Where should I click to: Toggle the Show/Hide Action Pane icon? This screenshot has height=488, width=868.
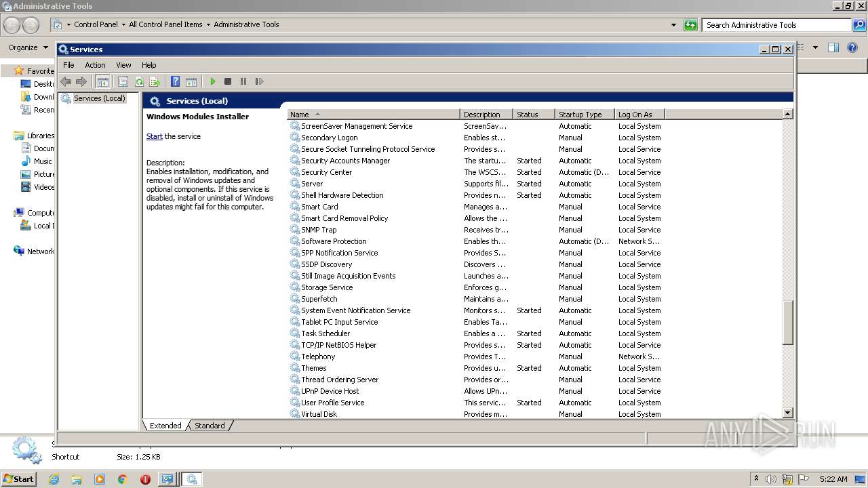(191, 81)
